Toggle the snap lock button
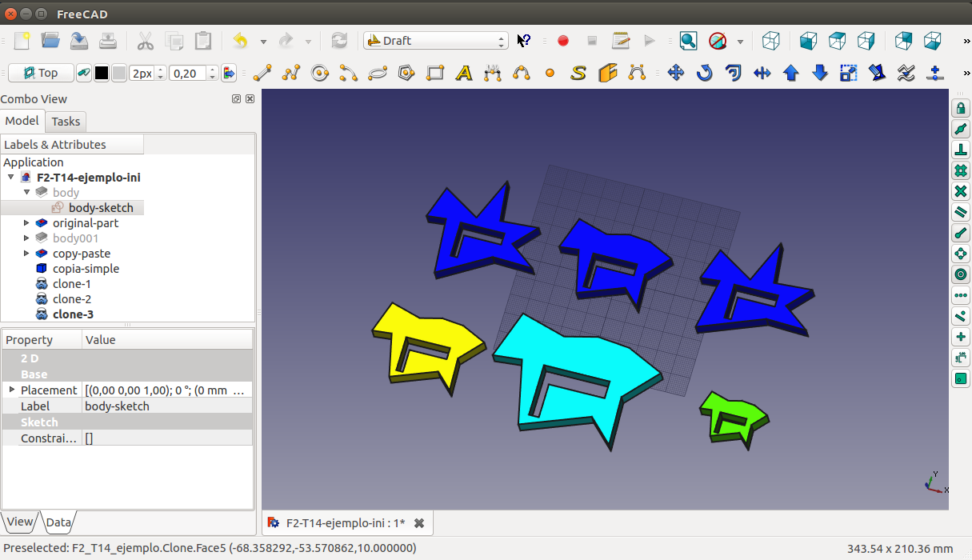Viewport: 972px width, 560px height. point(961,108)
